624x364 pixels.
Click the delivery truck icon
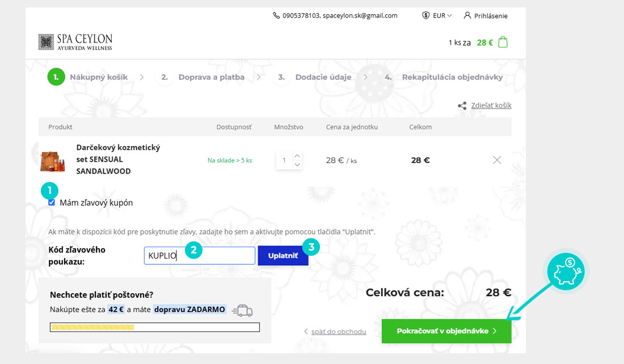click(242, 311)
